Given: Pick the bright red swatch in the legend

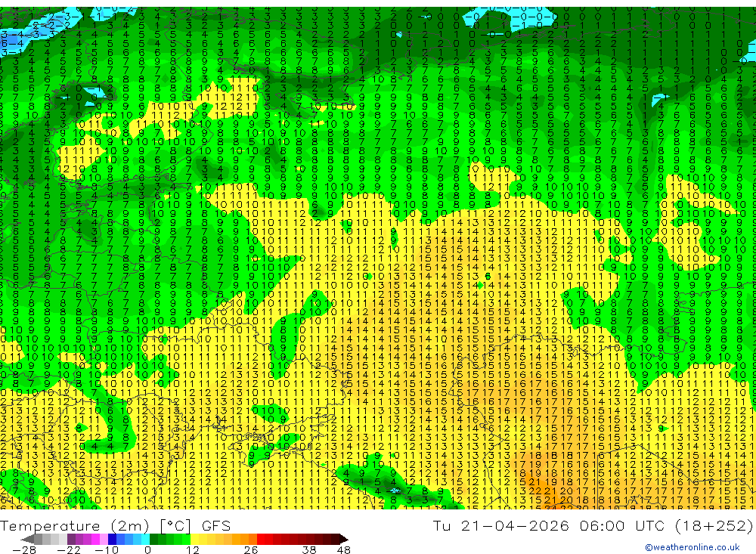Looking at the screenshot, I should 261,539.
